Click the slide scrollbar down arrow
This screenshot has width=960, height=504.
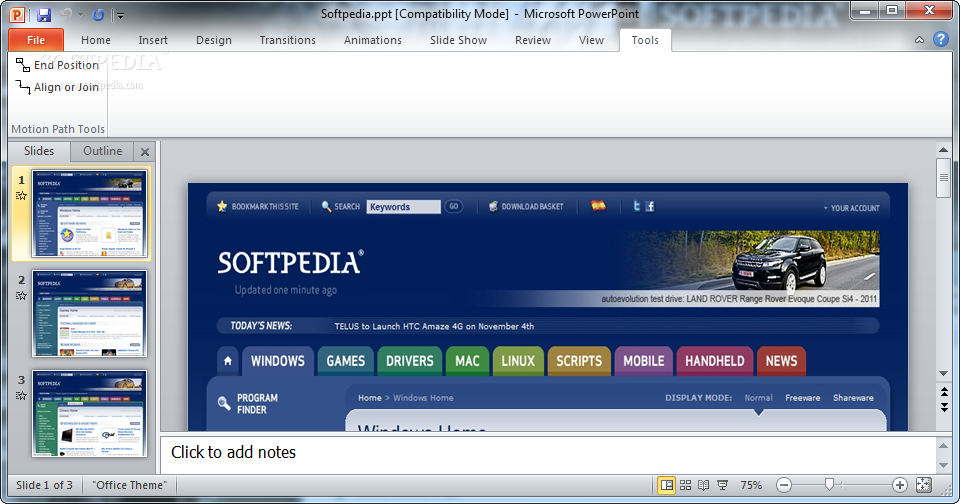[943, 374]
